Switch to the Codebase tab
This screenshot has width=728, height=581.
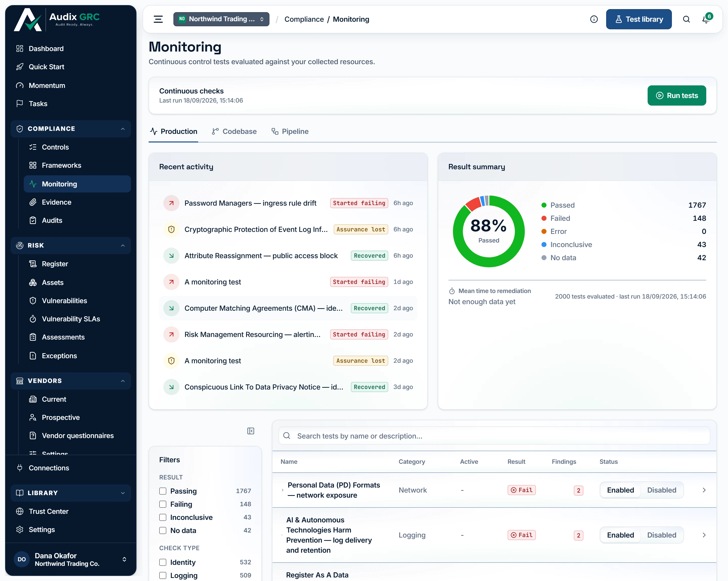click(x=234, y=131)
